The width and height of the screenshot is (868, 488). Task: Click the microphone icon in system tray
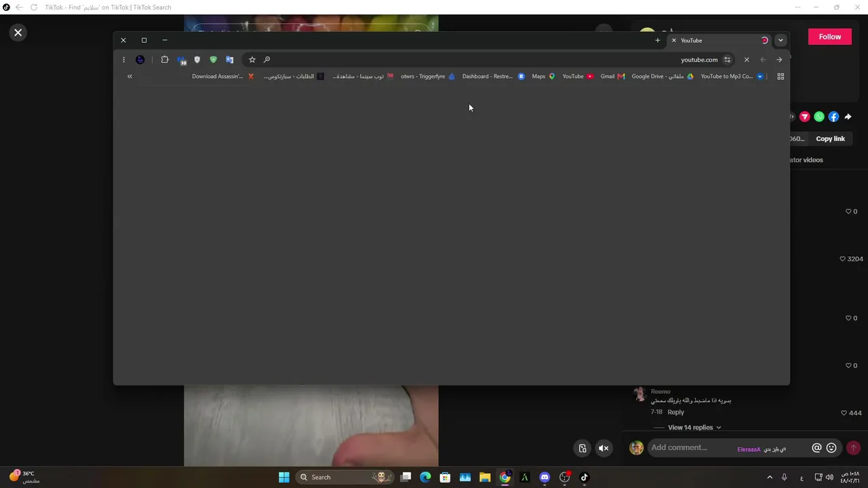(x=785, y=477)
